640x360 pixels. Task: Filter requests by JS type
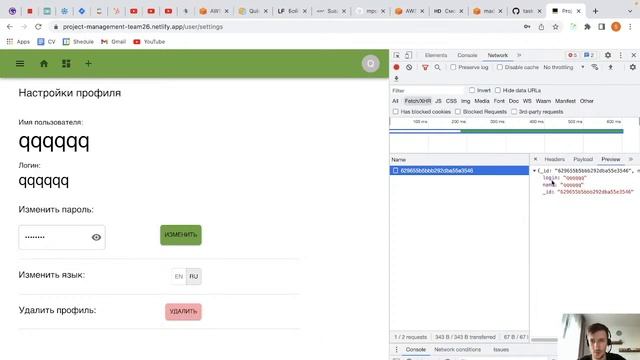[x=438, y=101]
